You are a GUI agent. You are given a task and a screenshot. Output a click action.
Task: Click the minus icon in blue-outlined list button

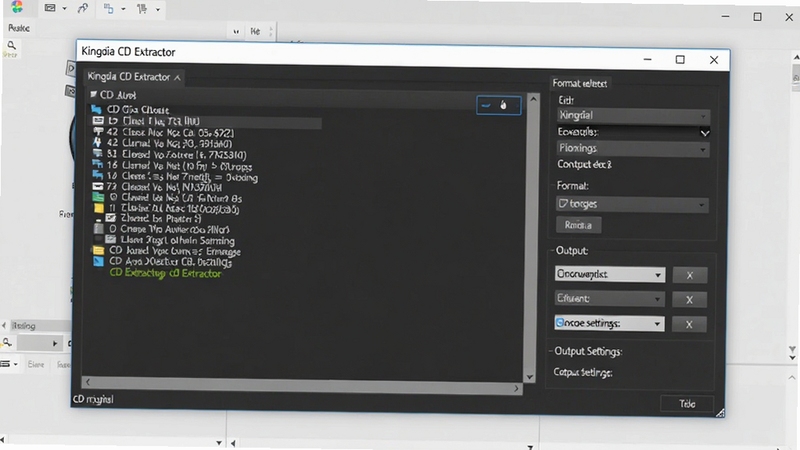pos(486,106)
